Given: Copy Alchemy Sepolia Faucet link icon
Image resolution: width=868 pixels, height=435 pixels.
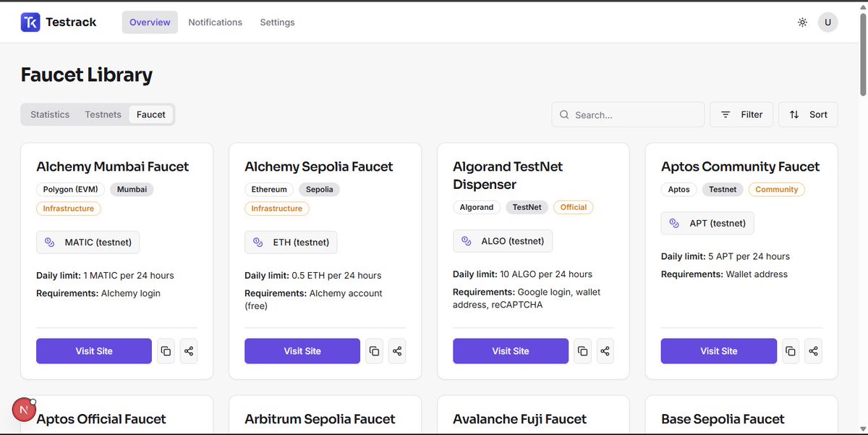Looking at the screenshot, I should click(374, 351).
